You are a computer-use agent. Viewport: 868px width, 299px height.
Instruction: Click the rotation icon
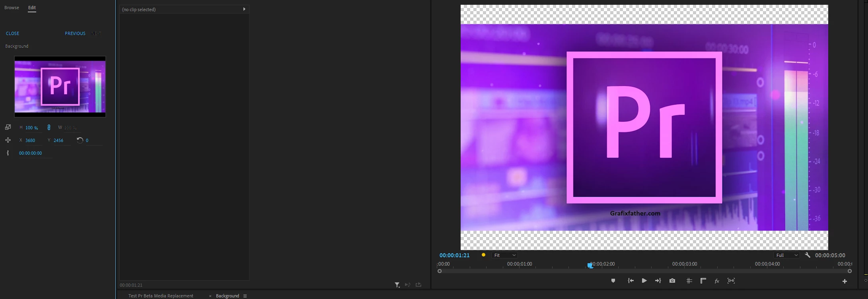(x=80, y=140)
